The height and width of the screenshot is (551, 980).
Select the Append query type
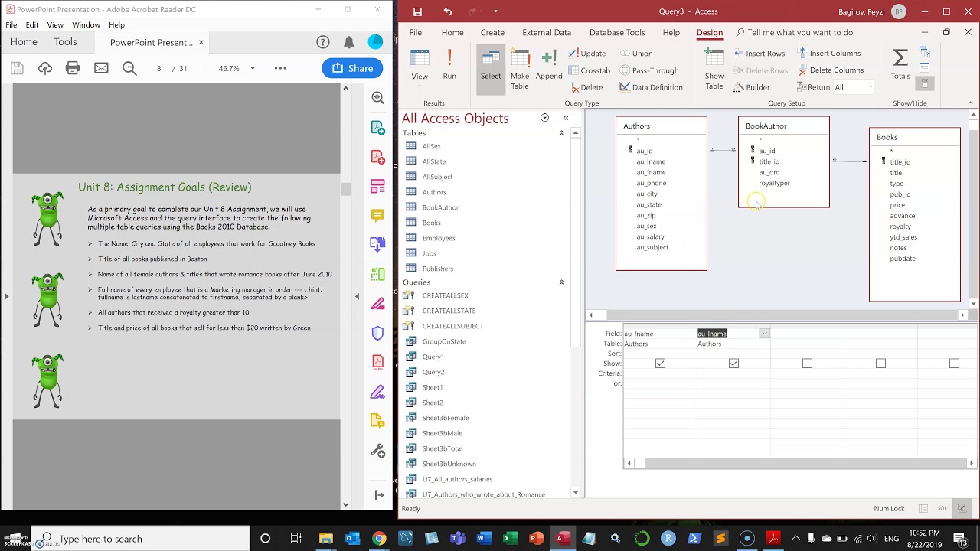tap(549, 64)
